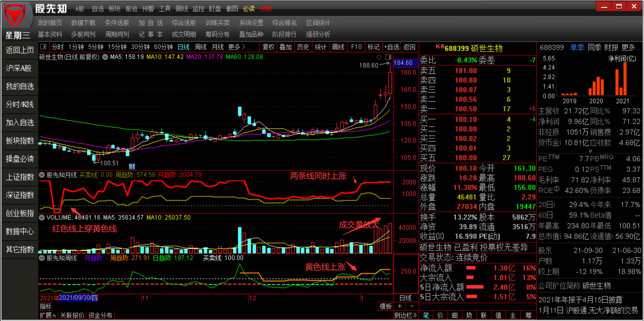Viewport: 644px width, 321px height.
Task: Open 上证指数 in the left sidebar
Action: pyautogui.click(x=20, y=177)
